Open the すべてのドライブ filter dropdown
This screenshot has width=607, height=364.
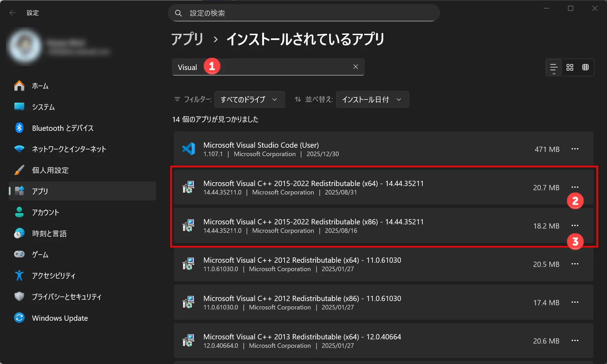pyautogui.click(x=250, y=100)
